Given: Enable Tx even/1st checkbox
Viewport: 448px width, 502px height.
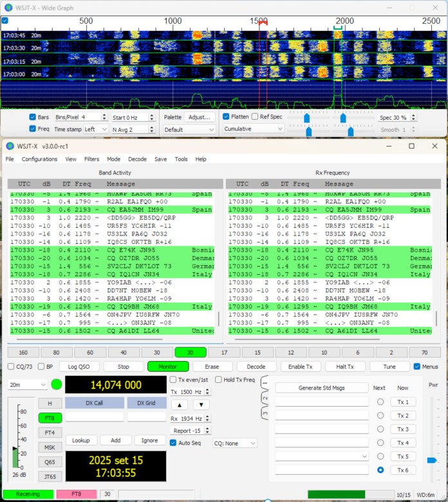Looking at the screenshot, I should coord(173,380).
